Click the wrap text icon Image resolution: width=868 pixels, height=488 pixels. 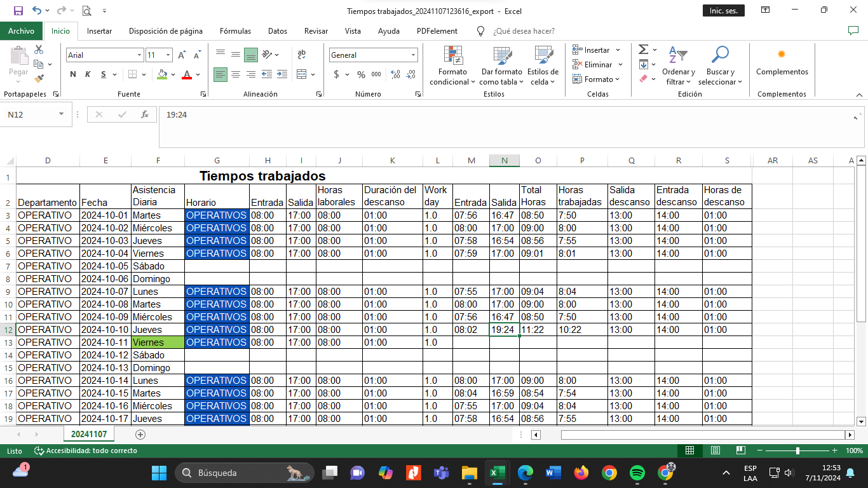[x=302, y=55]
